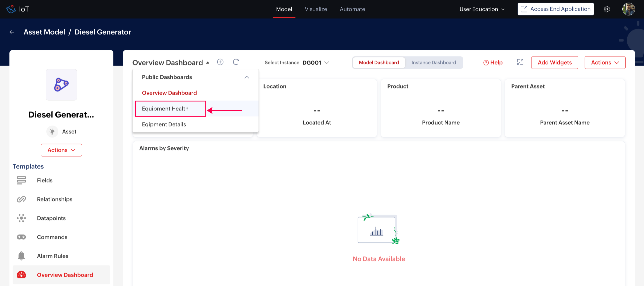Click the add dashboard plus icon
The height and width of the screenshot is (286, 644).
[x=220, y=62]
